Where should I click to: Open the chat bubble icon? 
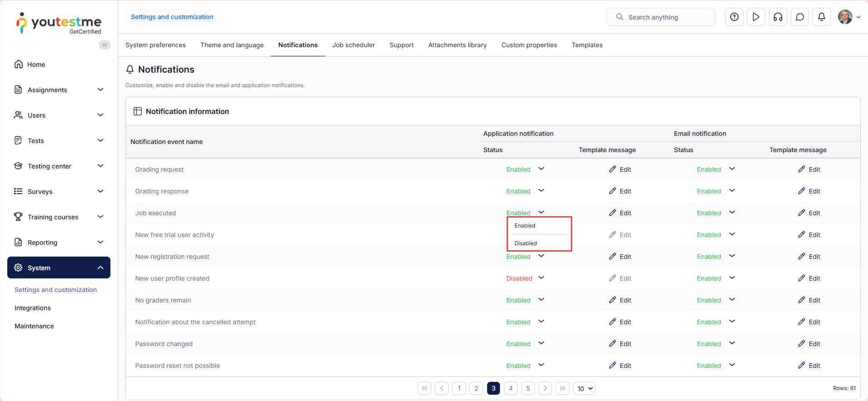pos(799,17)
